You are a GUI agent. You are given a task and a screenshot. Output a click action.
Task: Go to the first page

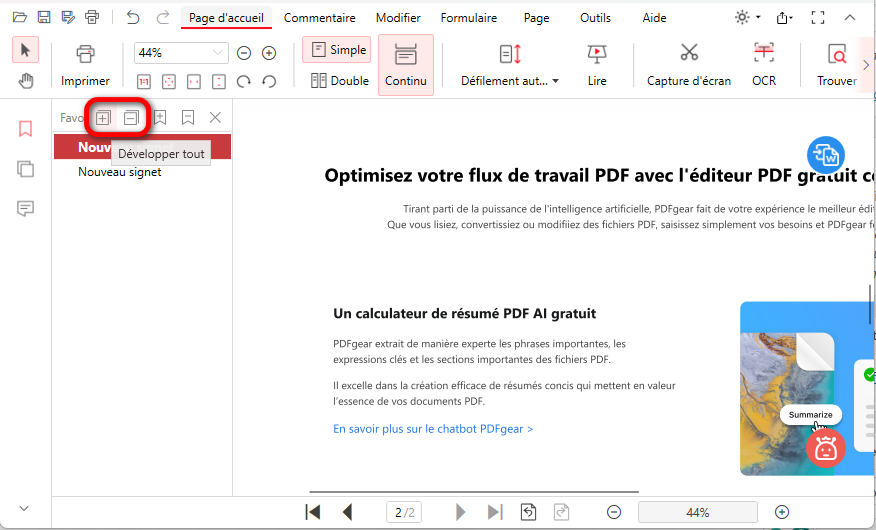coord(313,512)
